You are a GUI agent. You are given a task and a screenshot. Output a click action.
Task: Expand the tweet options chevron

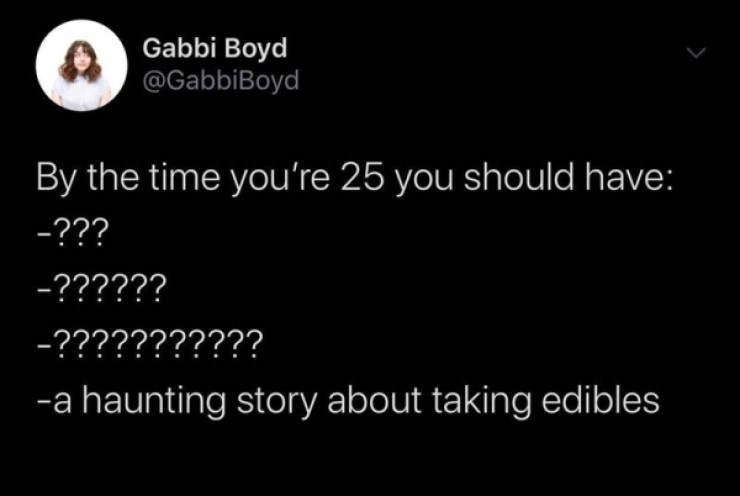point(701,49)
